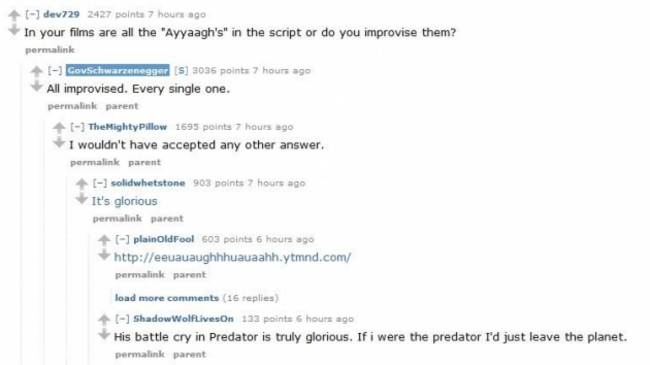Screen dimensions: 650x365
Task: Downvote solidwhetstone's comment
Action: click(81, 198)
